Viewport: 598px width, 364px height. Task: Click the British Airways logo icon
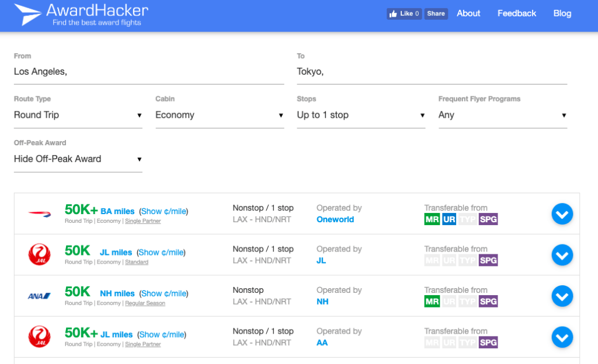point(40,214)
